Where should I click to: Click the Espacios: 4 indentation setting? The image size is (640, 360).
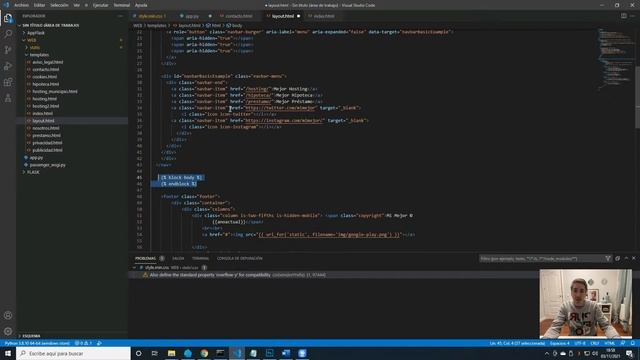560,343
